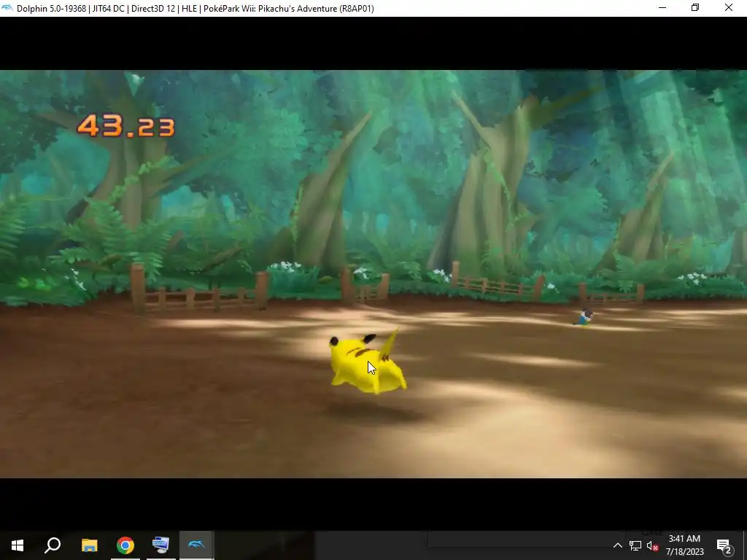
Task: Open File Explorer from taskbar
Action: [x=89, y=545]
